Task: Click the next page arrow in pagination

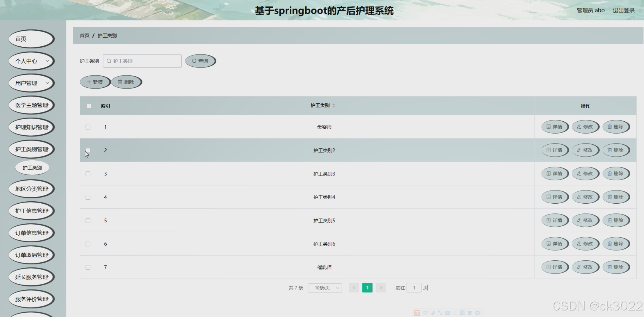Action: point(381,288)
